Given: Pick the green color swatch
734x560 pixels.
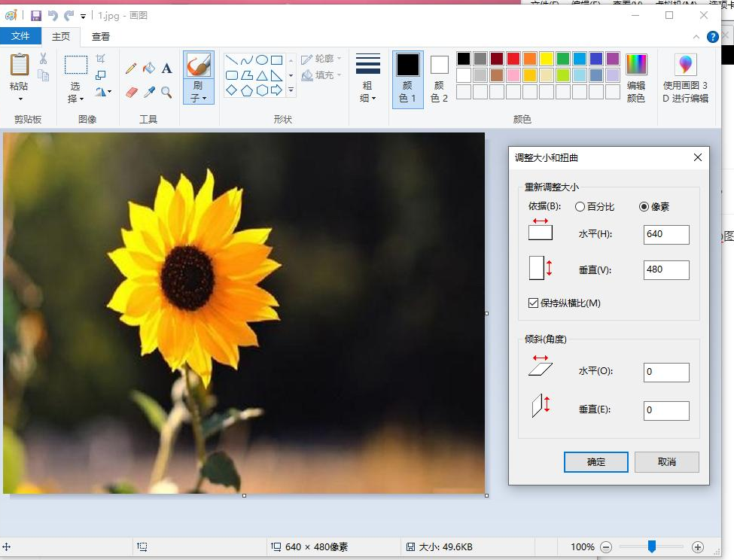Looking at the screenshot, I should 563,59.
